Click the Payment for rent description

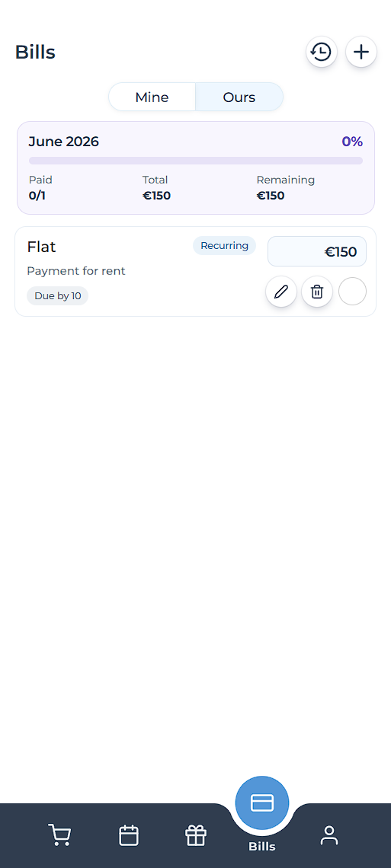(76, 271)
